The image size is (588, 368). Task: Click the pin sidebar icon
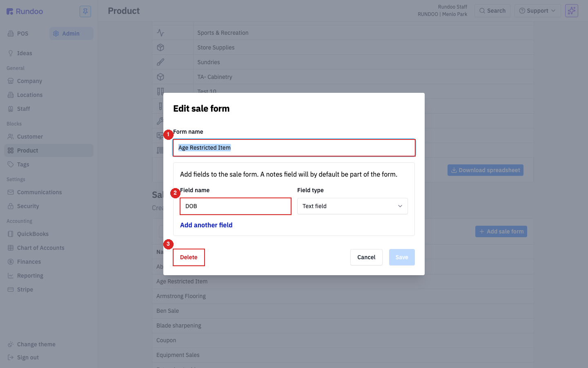pyautogui.click(x=85, y=11)
